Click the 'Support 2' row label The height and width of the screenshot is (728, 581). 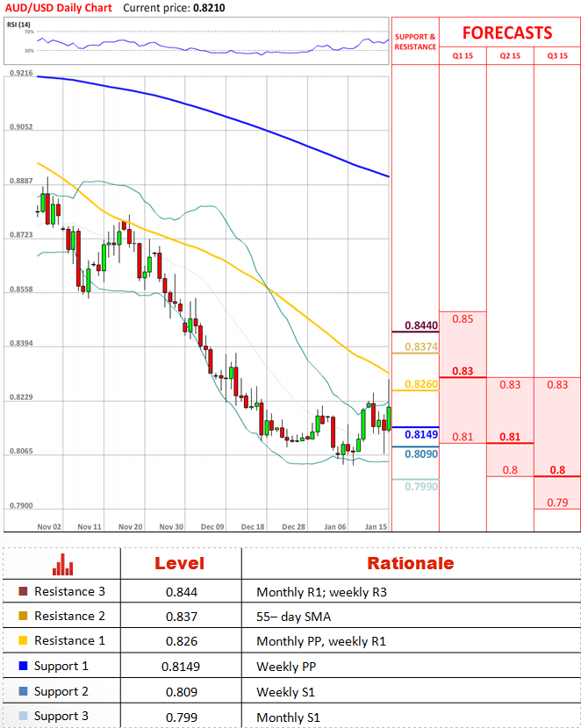61,691
